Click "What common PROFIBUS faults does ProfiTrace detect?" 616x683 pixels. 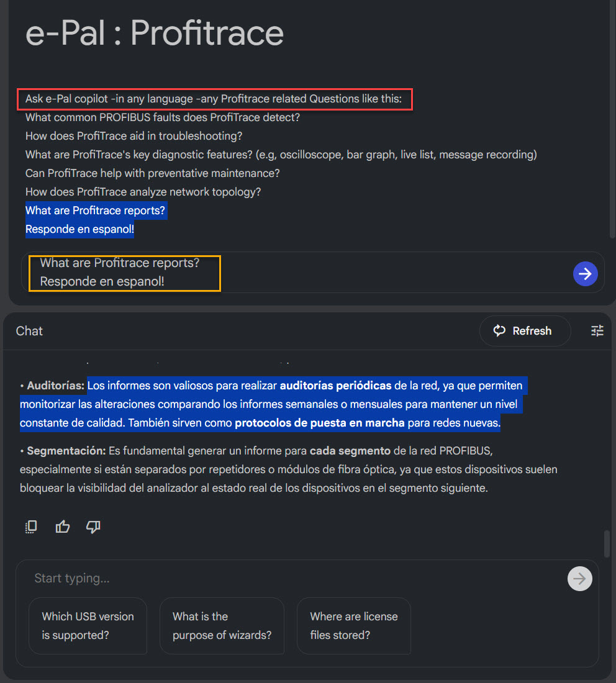tap(162, 117)
